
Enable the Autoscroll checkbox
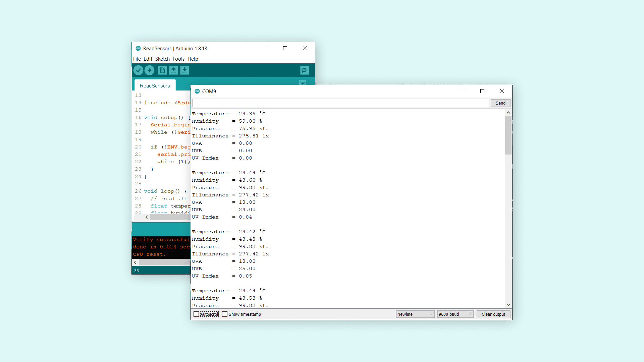coord(196,314)
